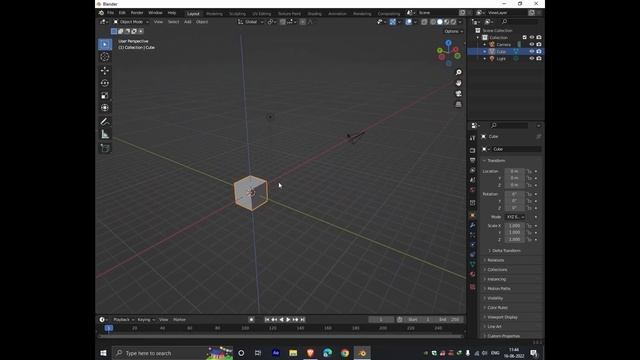
Task: Click the Blender logo menu icon
Action: 101,13
